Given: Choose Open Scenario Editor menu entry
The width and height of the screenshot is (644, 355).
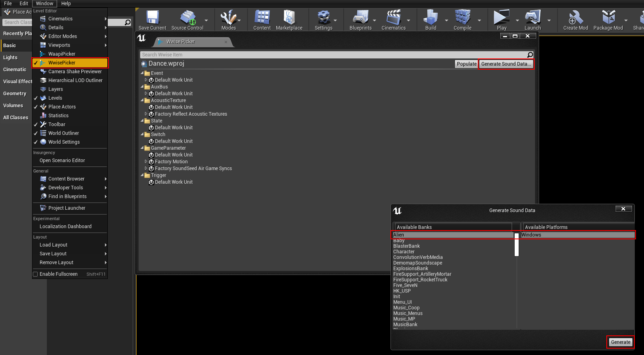Looking at the screenshot, I should (x=62, y=160).
